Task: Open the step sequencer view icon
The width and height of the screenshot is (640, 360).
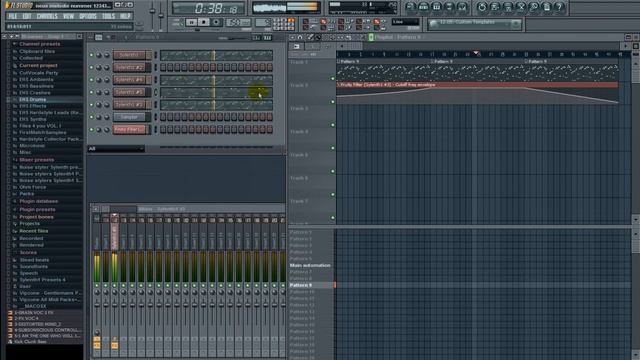Action: [x=424, y=7]
